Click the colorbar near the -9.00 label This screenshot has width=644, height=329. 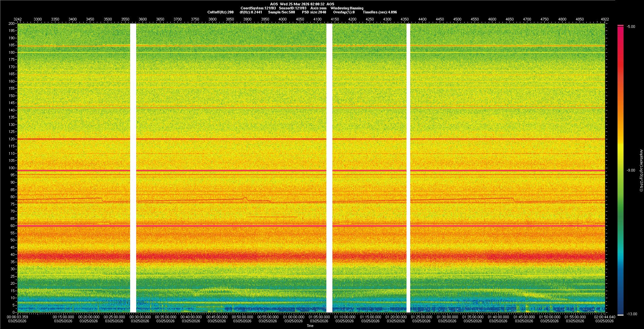pyautogui.click(x=620, y=170)
